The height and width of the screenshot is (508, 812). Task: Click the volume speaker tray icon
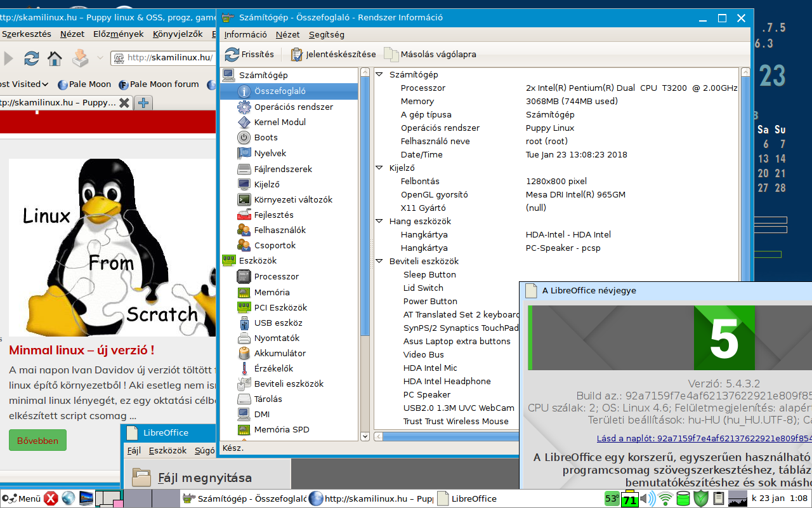pyautogui.click(x=648, y=498)
